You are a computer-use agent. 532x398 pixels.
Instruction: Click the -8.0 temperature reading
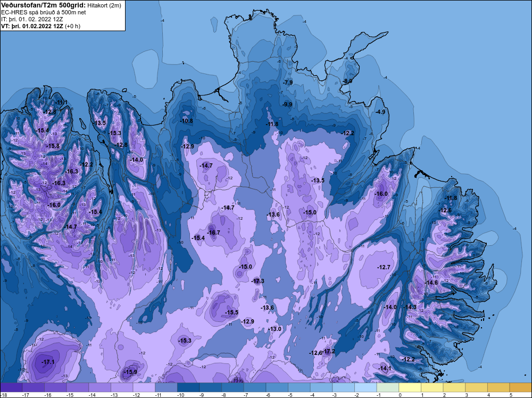(x=347, y=81)
